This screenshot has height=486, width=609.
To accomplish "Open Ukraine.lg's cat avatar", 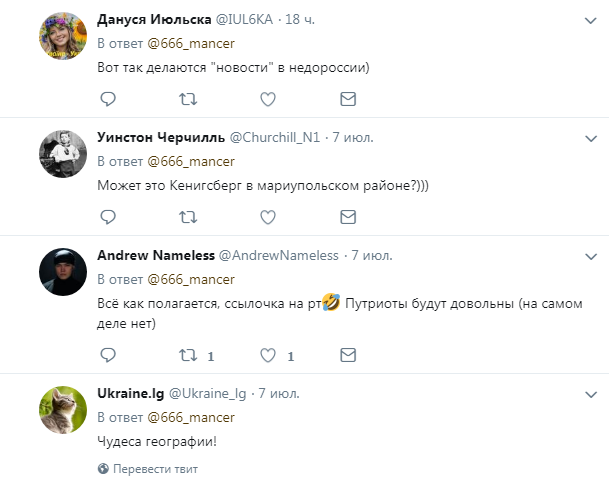I will [x=59, y=408].
